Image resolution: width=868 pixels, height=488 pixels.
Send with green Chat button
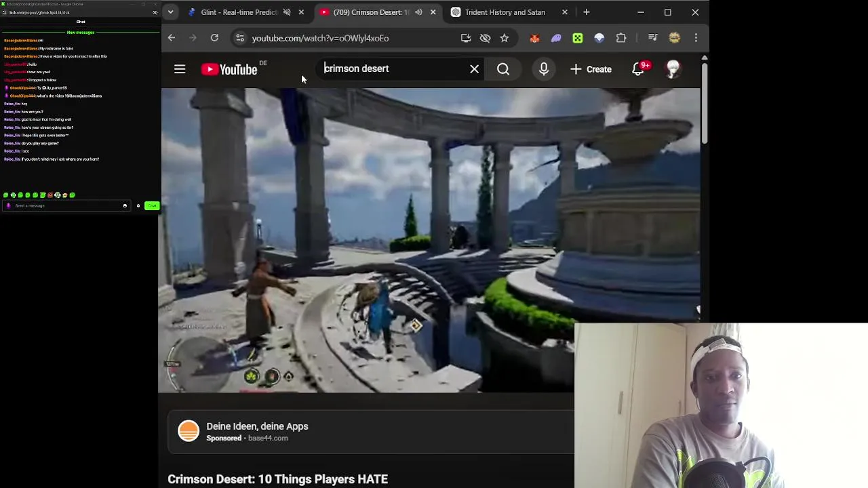(x=151, y=205)
